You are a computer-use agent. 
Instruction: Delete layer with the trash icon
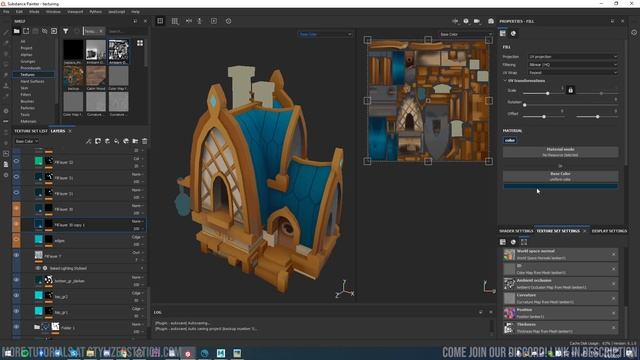(x=144, y=141)
